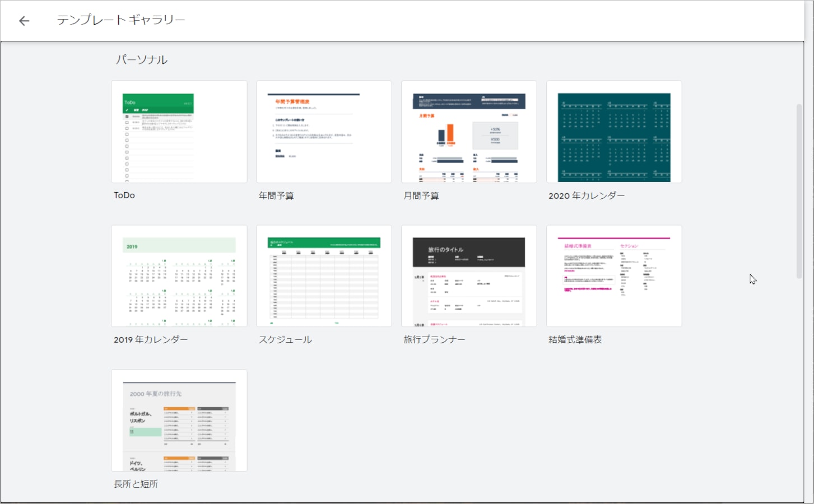Click the 2020 年カレンダー label
This screenshot has height=504, width=814.
pos(586,195)
